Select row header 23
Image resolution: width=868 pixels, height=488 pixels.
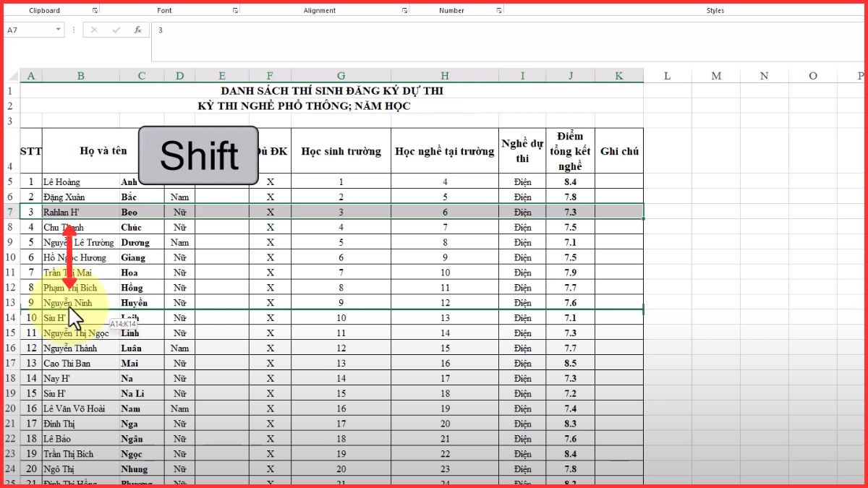click(11, 454)
